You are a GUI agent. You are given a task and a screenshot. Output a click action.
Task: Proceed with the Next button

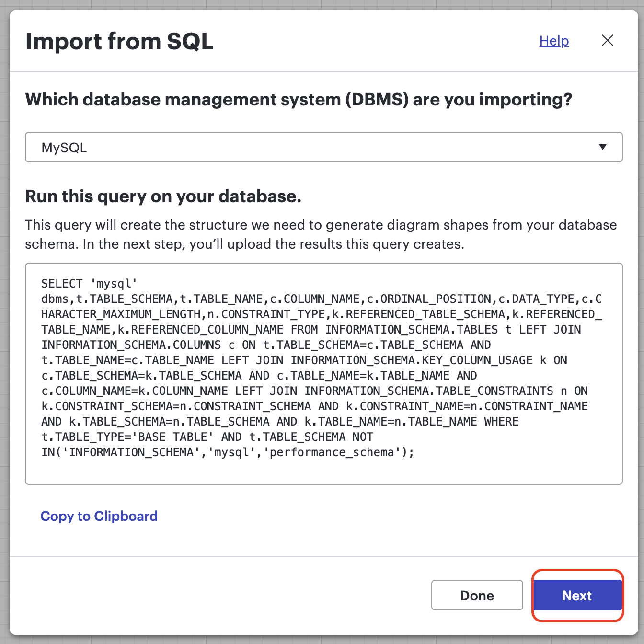[x=577, y=595]
